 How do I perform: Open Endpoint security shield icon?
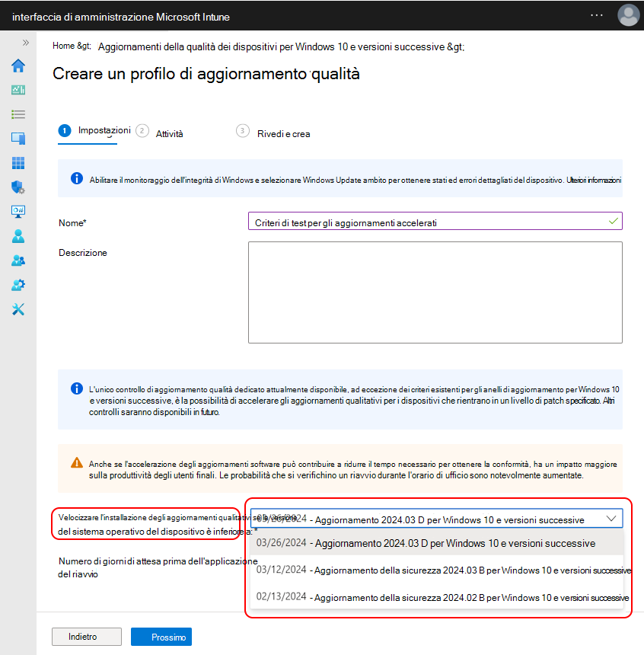(x=18, y=187)
